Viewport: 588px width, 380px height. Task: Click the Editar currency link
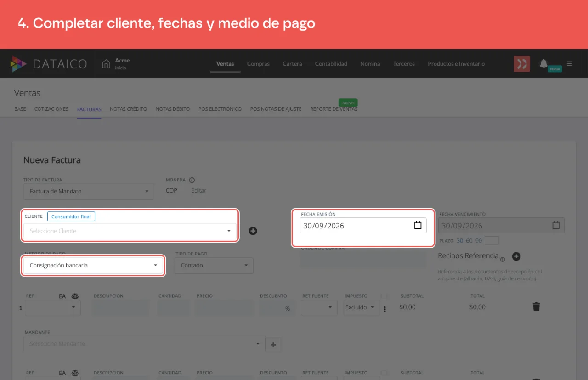(198, 190)
